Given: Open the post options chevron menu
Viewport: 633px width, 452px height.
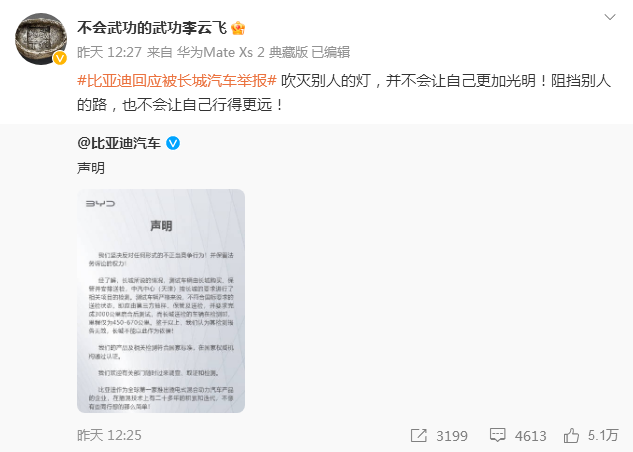Looking at the screenshot, I should pos(610,17).
